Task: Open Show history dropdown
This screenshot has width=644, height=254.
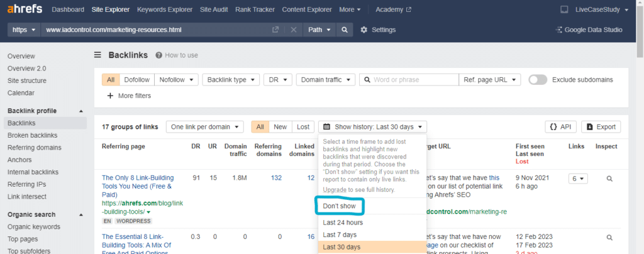Action: (372, 127)
